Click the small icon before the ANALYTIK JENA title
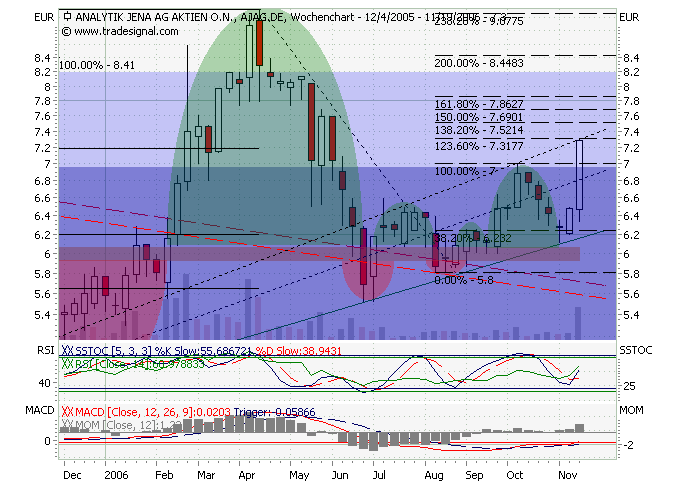Screen dimensions: 675x492 coord(66,17)
